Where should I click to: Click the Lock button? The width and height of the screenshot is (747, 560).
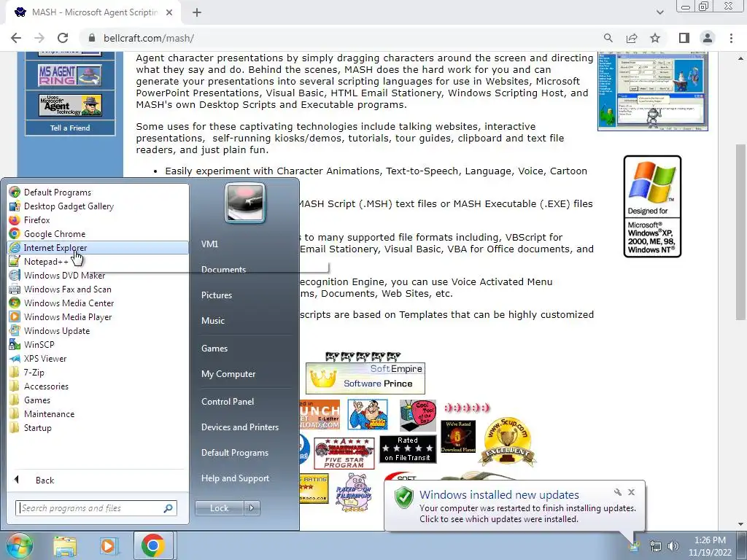click(x=219, y=508)
